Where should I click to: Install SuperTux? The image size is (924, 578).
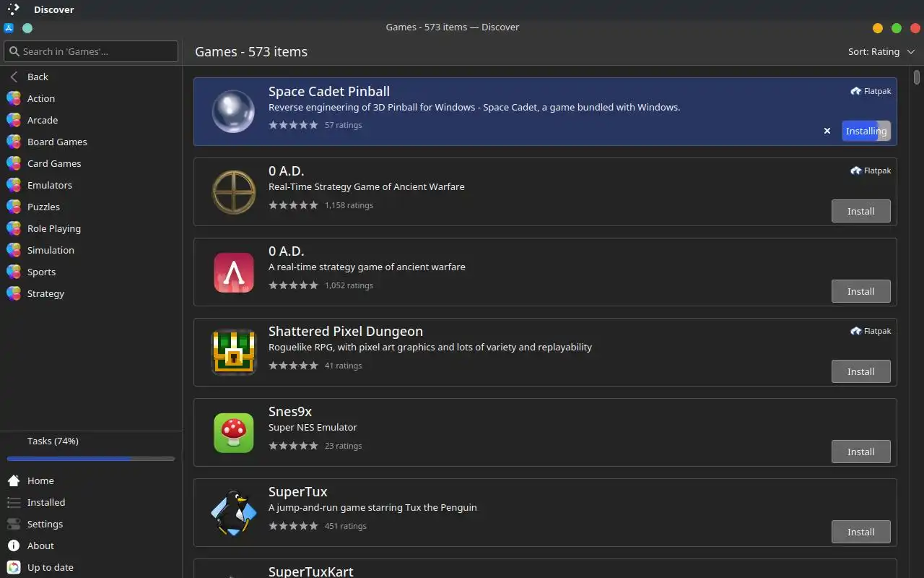pos(860,532)
